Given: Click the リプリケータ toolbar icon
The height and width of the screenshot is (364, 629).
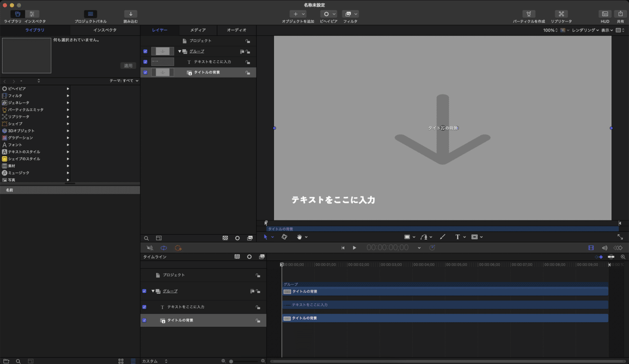Looking at the screenshot, I should pyautogui.click(x=561, y=14).
